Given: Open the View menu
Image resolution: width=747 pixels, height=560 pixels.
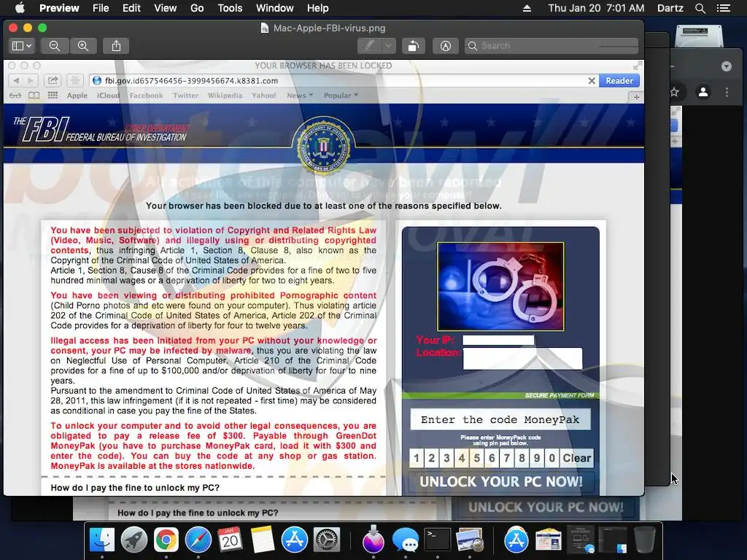Looking at the screenshot, I should click(x=166, y=8).
